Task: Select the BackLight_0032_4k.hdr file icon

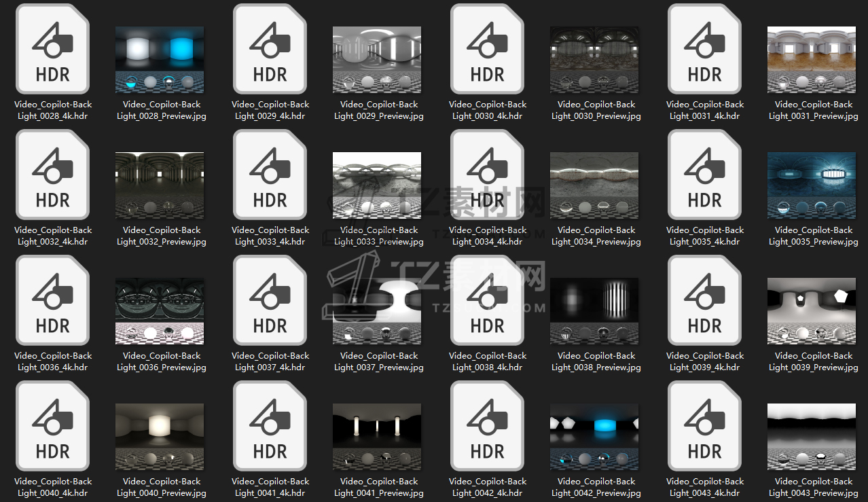Action: (53, 175)
